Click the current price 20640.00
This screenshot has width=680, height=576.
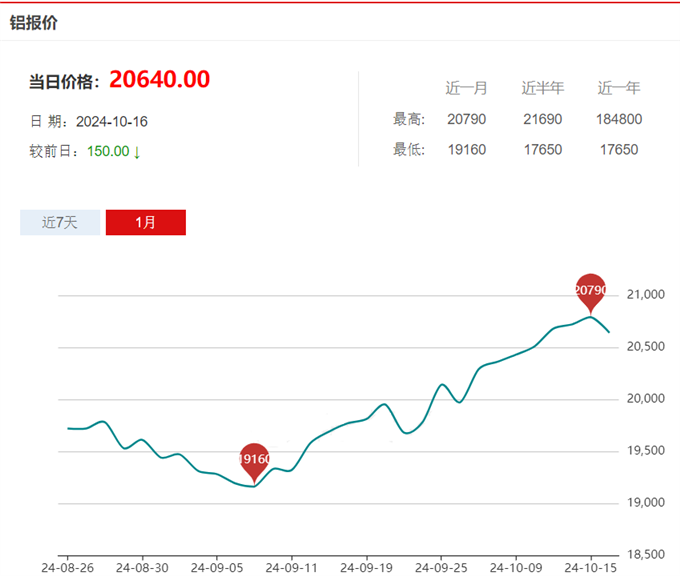click(x=159, y=80)
